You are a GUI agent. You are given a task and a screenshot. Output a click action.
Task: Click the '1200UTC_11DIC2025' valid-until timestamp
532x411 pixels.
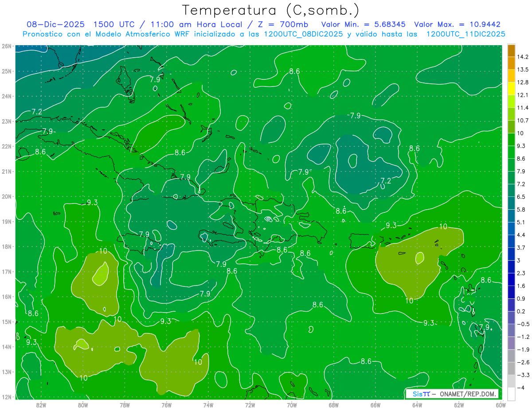[465, 34]
